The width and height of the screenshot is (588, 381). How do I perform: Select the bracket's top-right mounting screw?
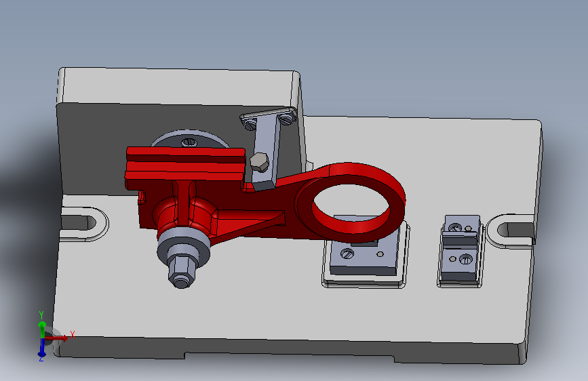286,119
